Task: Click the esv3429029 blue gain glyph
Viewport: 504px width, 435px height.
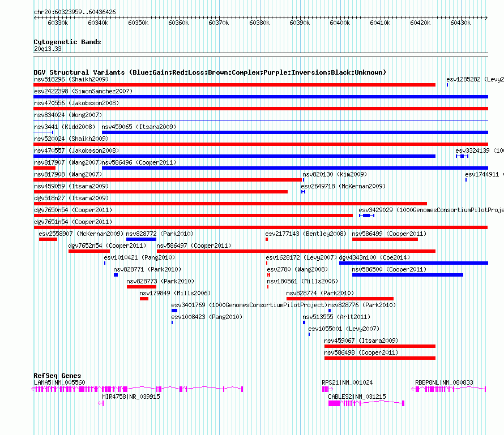Action: point(366,216)
